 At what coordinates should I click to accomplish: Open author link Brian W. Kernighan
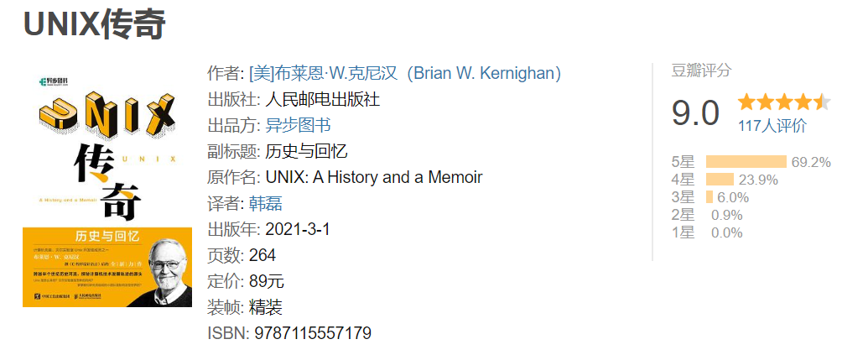tap(405, 73)
